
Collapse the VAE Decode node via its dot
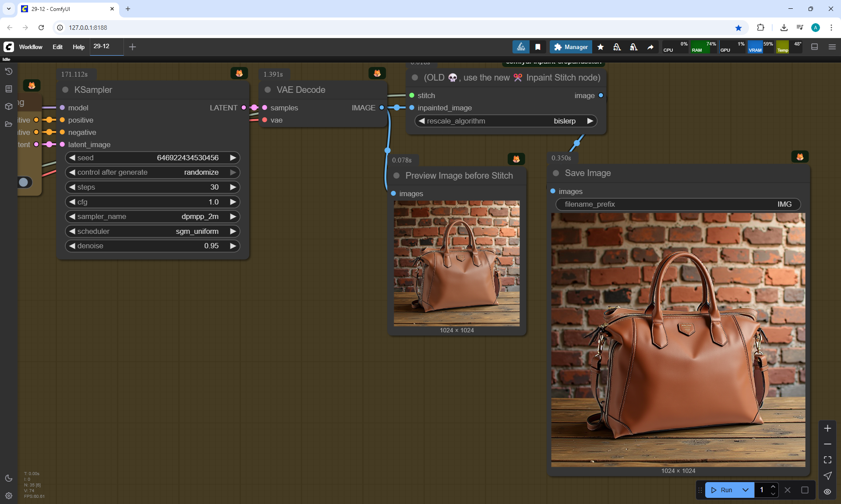tap(268, 90)
